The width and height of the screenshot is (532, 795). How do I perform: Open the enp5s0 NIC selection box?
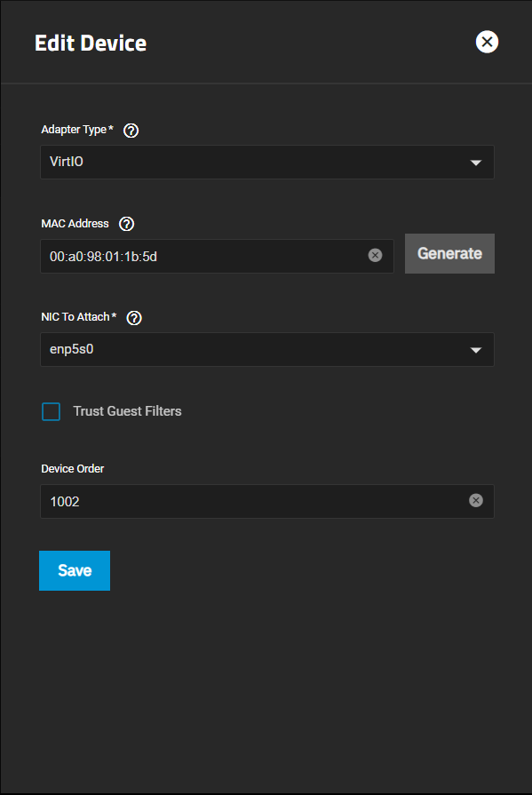click(267, 349)
